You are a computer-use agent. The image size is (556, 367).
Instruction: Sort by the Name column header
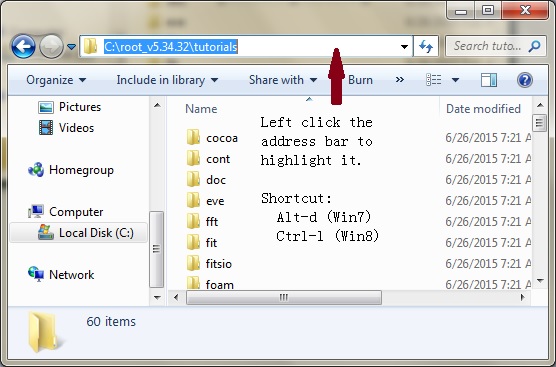click(201, 109)
